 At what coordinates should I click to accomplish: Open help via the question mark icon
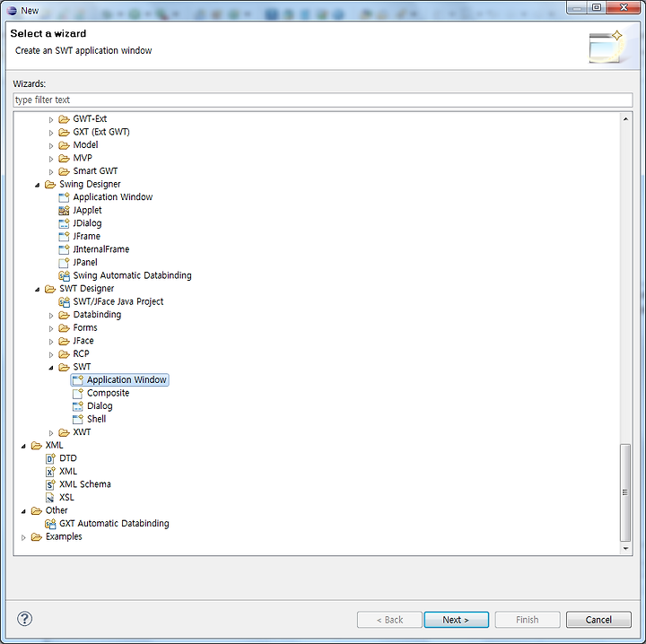(25, 619)
